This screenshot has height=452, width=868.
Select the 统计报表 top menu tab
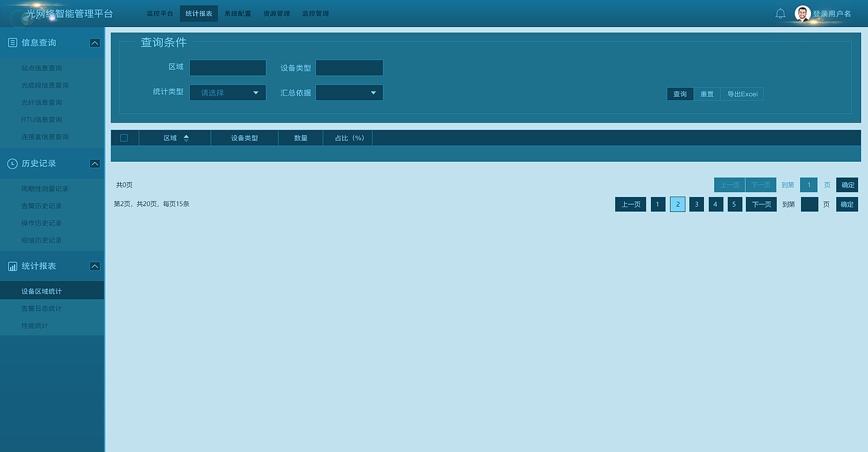point(199,14)
